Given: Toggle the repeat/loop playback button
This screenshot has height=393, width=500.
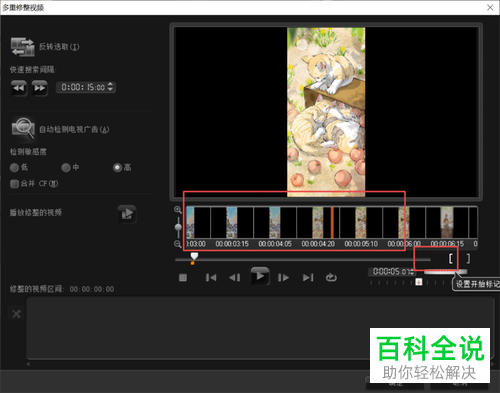Looking at the screenshot, I should (331, 277).
